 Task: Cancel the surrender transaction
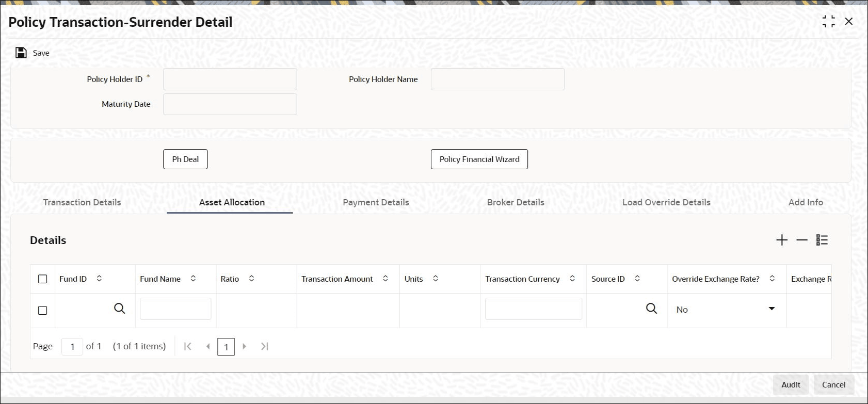834,385
